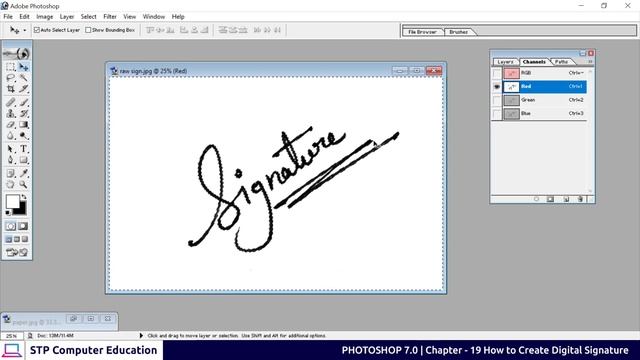Open the File menu
This screenshot has height=360, width=640.
tap(8, 17)
